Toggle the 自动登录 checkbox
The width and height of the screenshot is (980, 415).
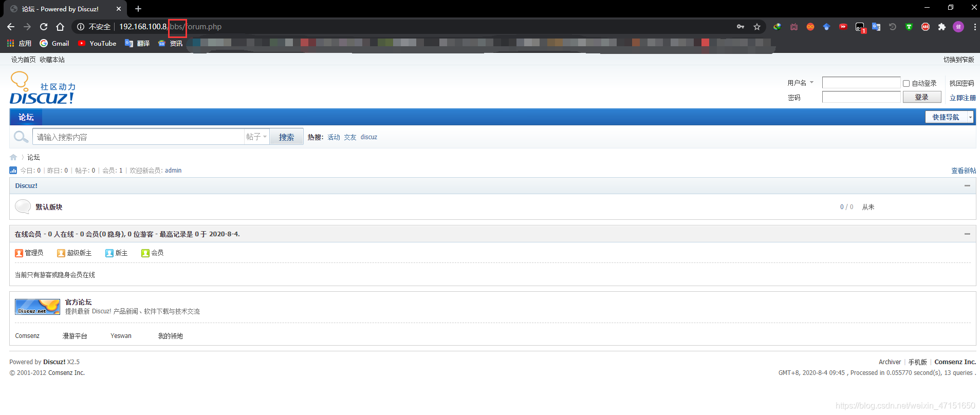906,83
